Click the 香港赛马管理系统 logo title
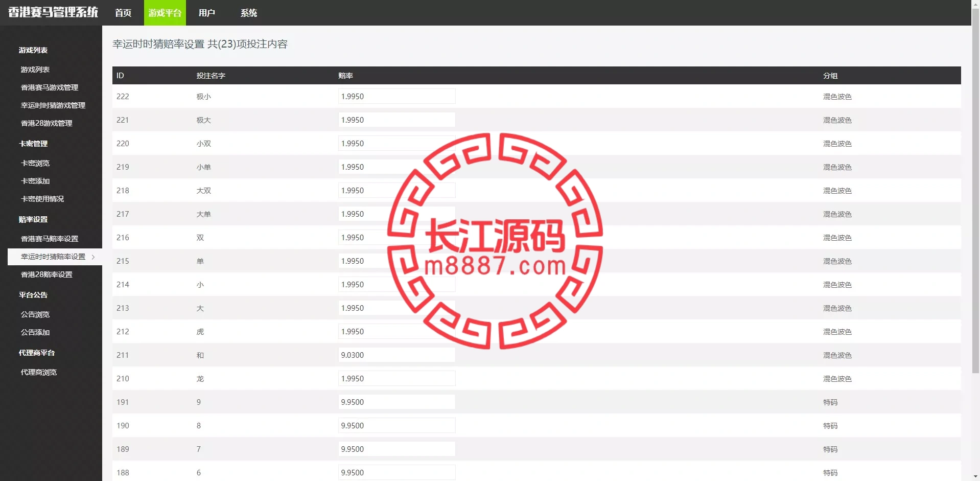Screen dimensions: 980x481 click(x=53, y=12)
